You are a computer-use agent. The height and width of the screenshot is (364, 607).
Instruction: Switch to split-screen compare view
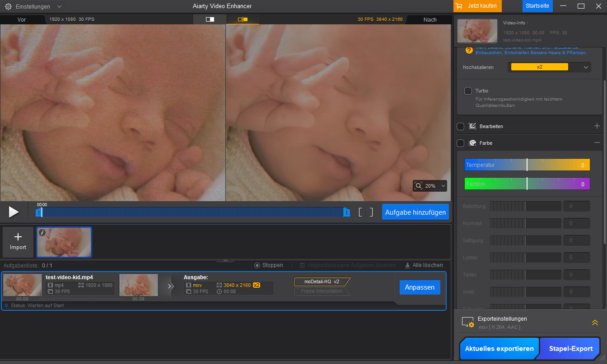click(x=210, y=19)
